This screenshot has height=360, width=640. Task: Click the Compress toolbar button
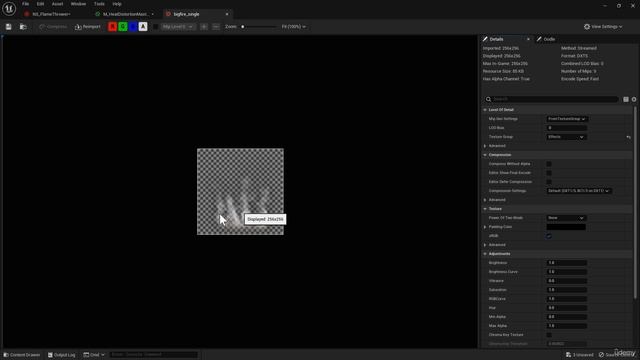point(53,27)
